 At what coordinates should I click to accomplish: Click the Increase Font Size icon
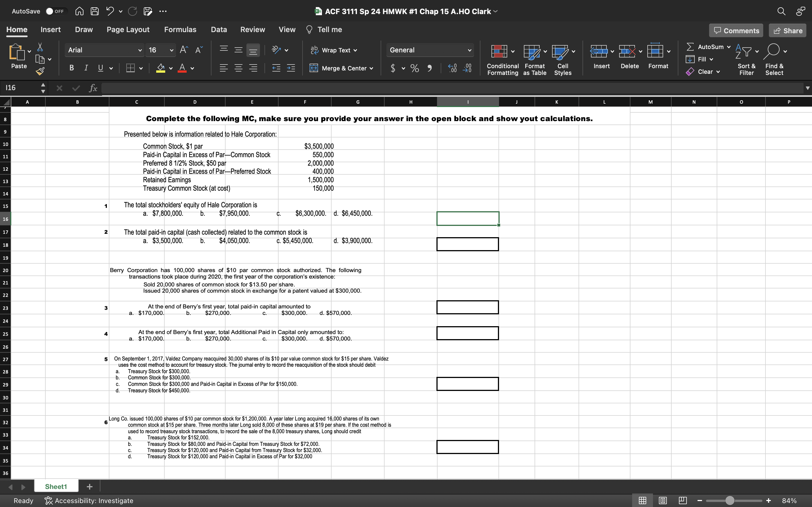(184, 50)
